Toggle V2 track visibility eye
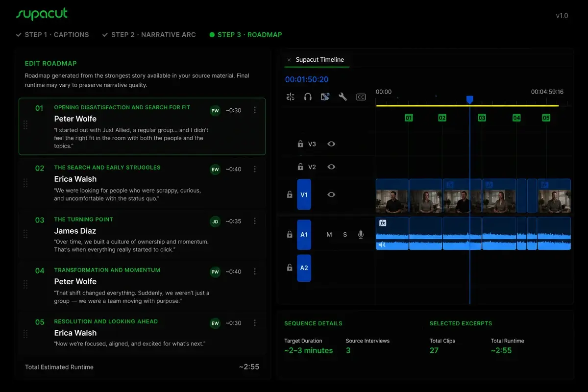The width and height of the screenshot is (588, 392). pos(331,167)
